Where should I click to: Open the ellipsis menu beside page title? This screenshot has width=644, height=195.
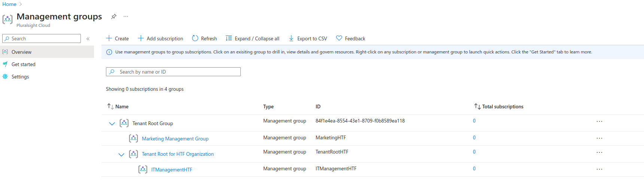[x=126, y=16]
